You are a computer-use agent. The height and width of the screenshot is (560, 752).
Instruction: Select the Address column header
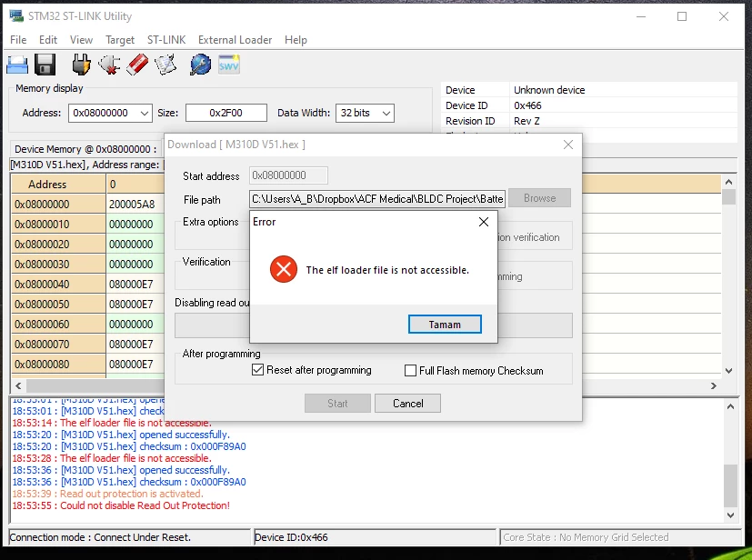click(58, 185)
